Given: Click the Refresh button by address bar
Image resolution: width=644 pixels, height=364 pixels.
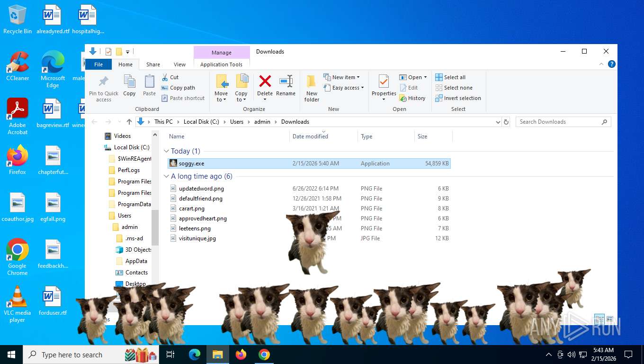Looking at the screenshot, I should click(x=506, y=122).
